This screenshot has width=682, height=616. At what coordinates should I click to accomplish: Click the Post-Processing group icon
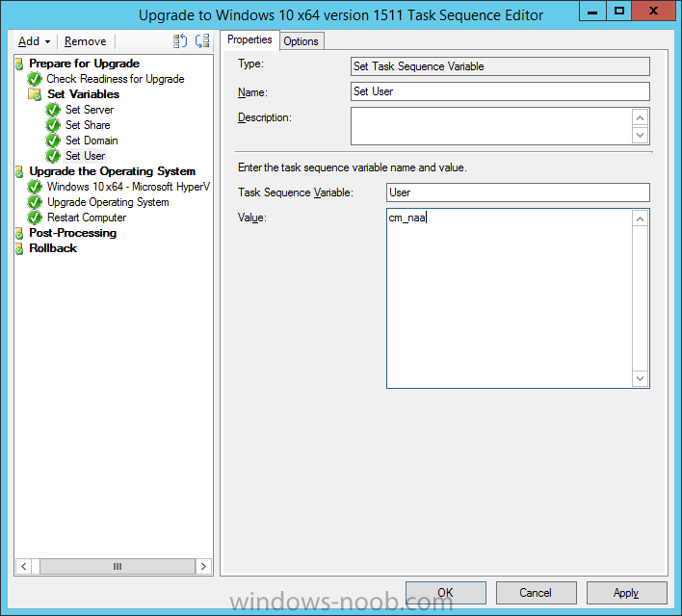click(x=19, y=234)
